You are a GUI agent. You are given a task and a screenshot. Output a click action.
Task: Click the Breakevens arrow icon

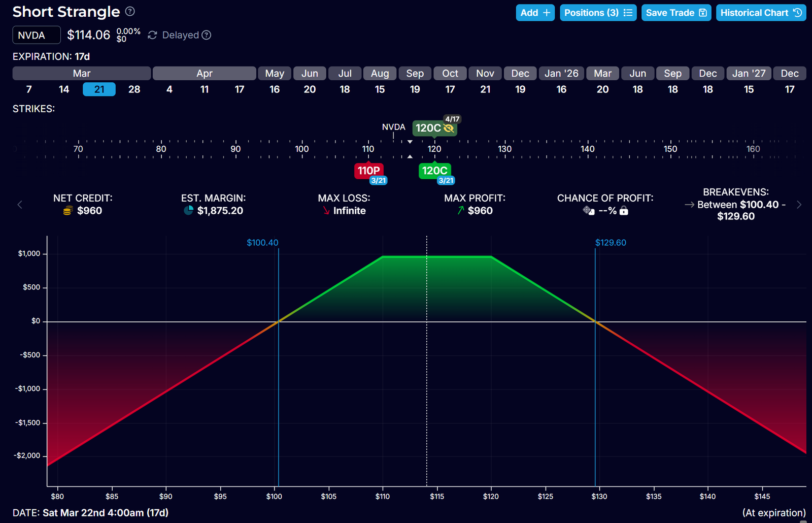[689, 205]
